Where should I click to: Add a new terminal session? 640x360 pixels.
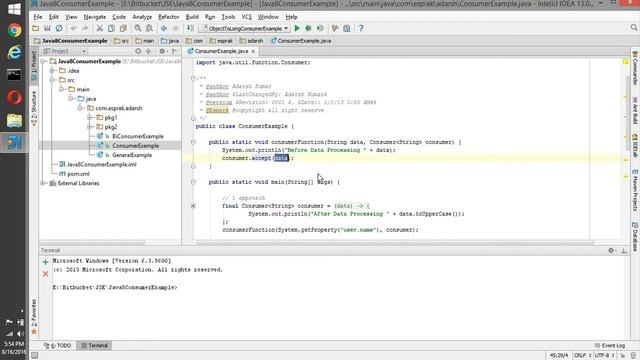pyautogui.click(x=45, y=262)
